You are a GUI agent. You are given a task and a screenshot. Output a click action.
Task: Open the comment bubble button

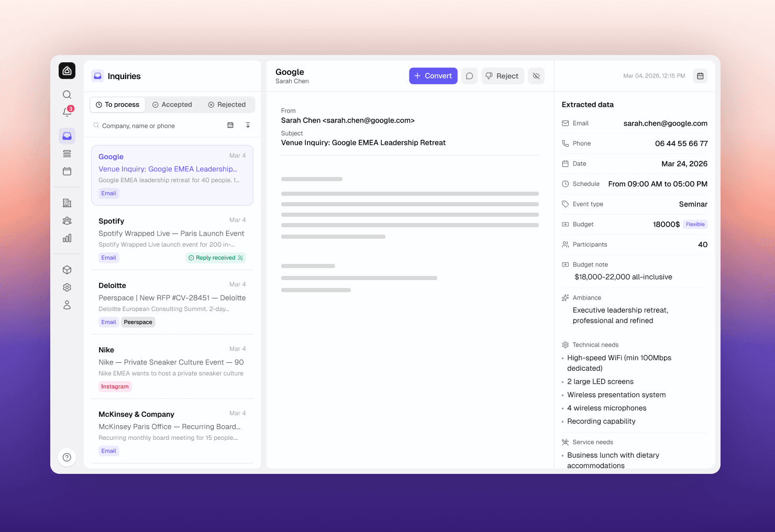coord(470,76)
